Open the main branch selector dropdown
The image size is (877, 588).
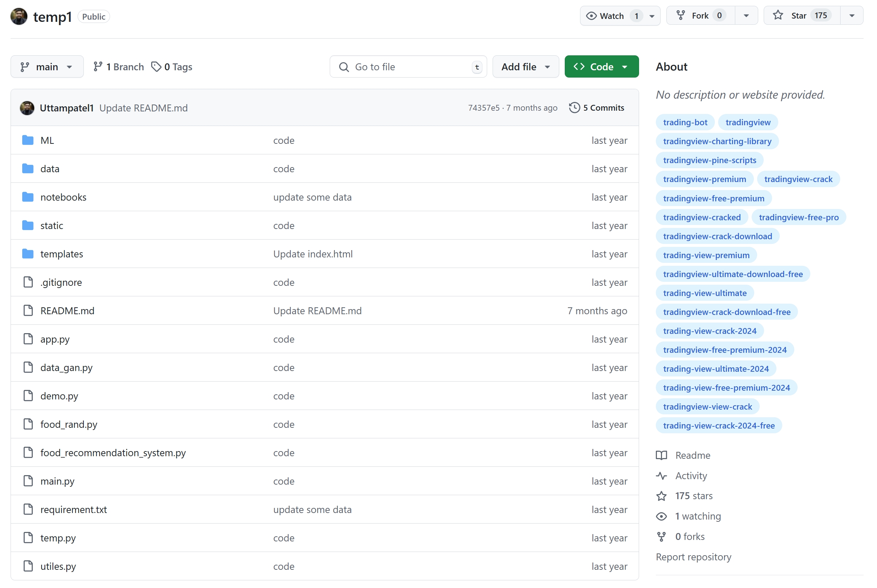click(47, 67)
